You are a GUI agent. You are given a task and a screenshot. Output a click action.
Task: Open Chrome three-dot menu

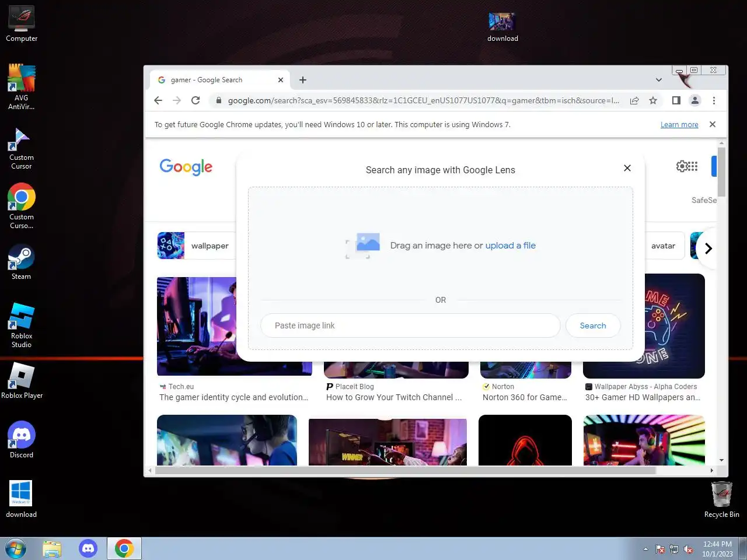[714, 100]
